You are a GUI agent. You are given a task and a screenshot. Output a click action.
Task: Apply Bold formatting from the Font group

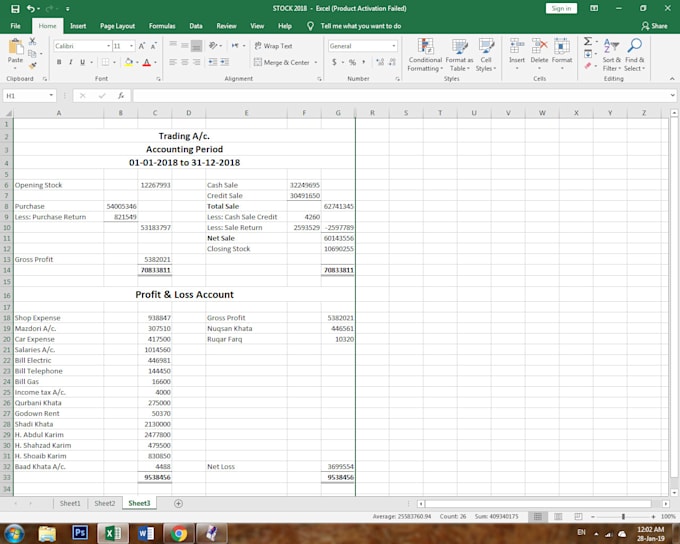point(59,62)
